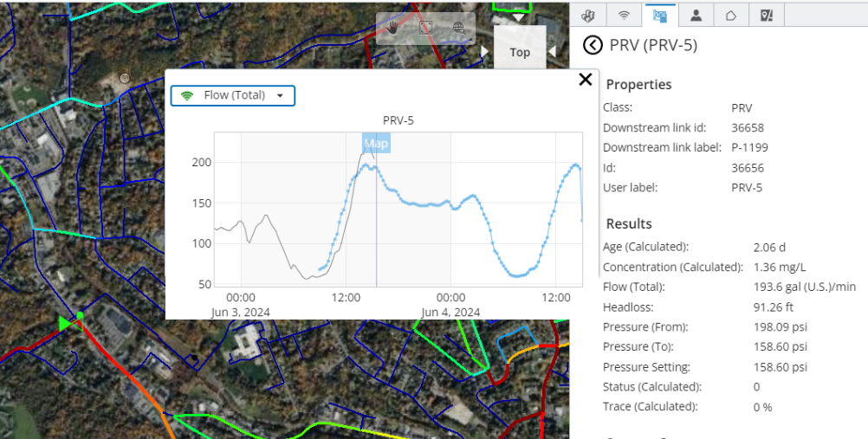Screen dimensions: 868x439
Task: Click down arrow above Top cube
Action: tap(517, 17)
